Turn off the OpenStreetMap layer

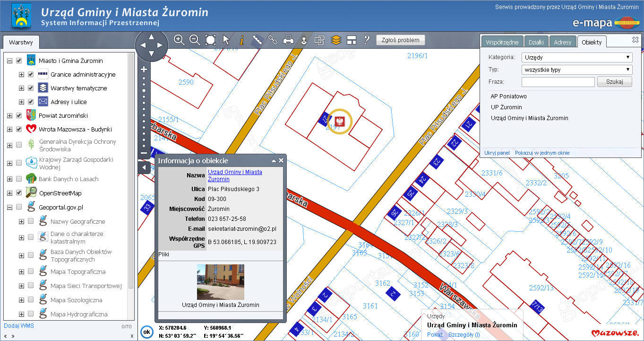coord(19,193)
